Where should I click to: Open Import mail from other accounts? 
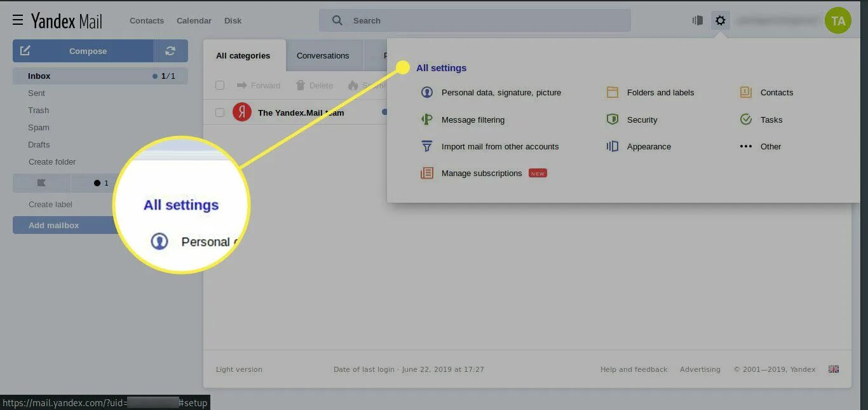pyautogui.click(x=500, y=146)
